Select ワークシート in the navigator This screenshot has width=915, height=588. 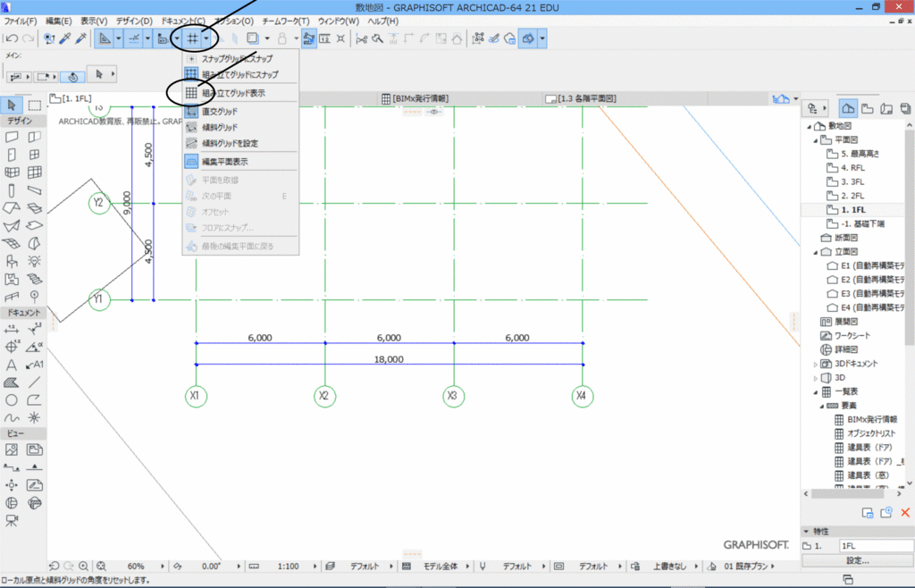click(852, 336)
